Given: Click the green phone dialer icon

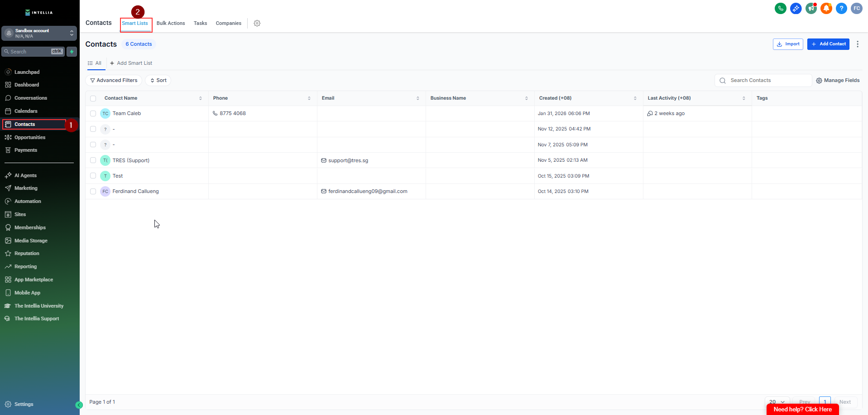Looking at the screenshot, I should click(x=780, y=8).
